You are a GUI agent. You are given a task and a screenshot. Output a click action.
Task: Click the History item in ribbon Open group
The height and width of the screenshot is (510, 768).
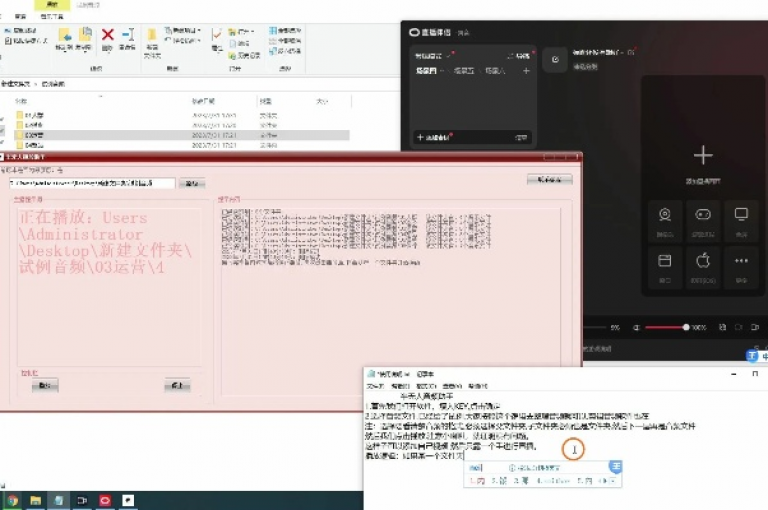[244, 56]
